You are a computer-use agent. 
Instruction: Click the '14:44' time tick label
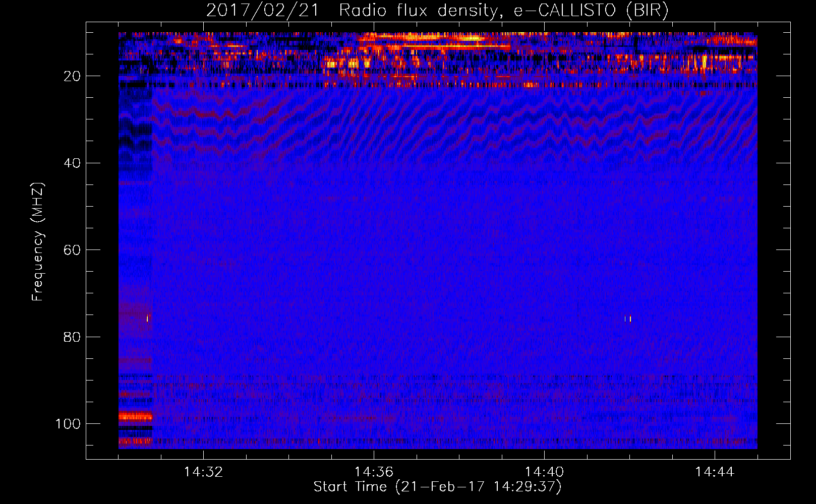click(x=715, y=472)
